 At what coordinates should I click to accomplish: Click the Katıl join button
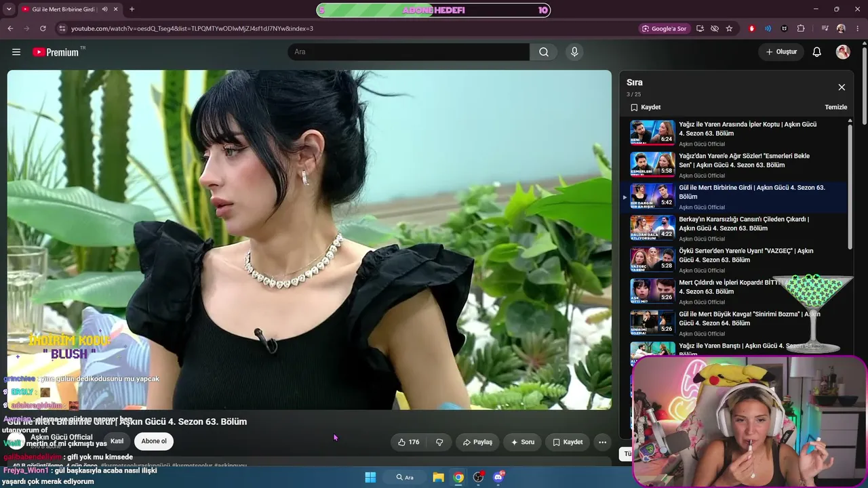[117, 441]
